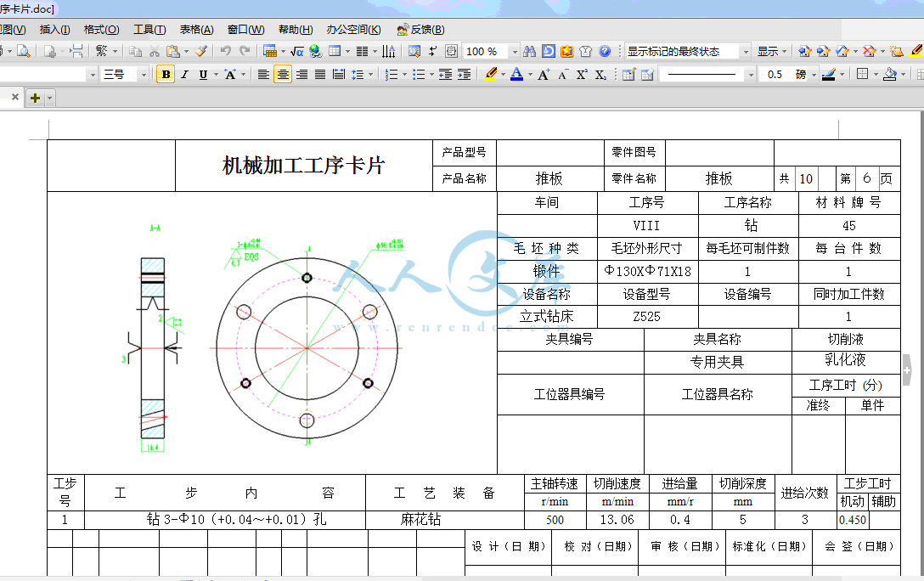Apply superscript formatting
This screenshot has width=924, height=581.
pos(582,74)
